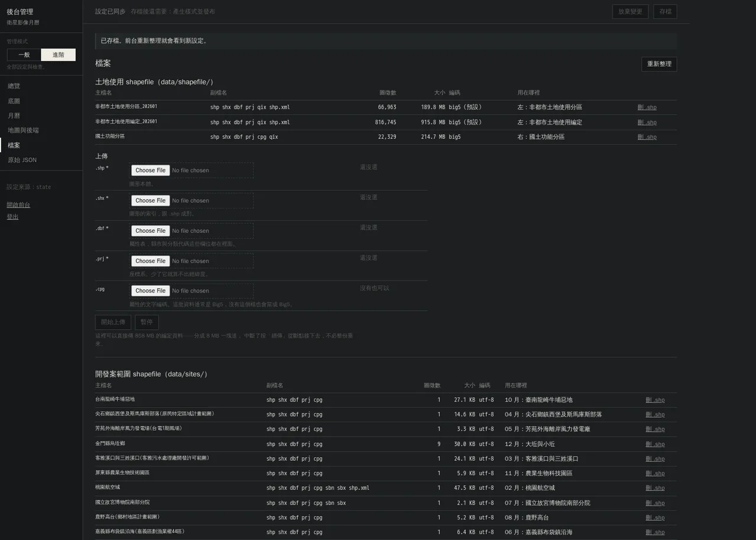Select the 右：國土功能分區 usage cell
Screen dimensions: 756x540
point(541,137)
